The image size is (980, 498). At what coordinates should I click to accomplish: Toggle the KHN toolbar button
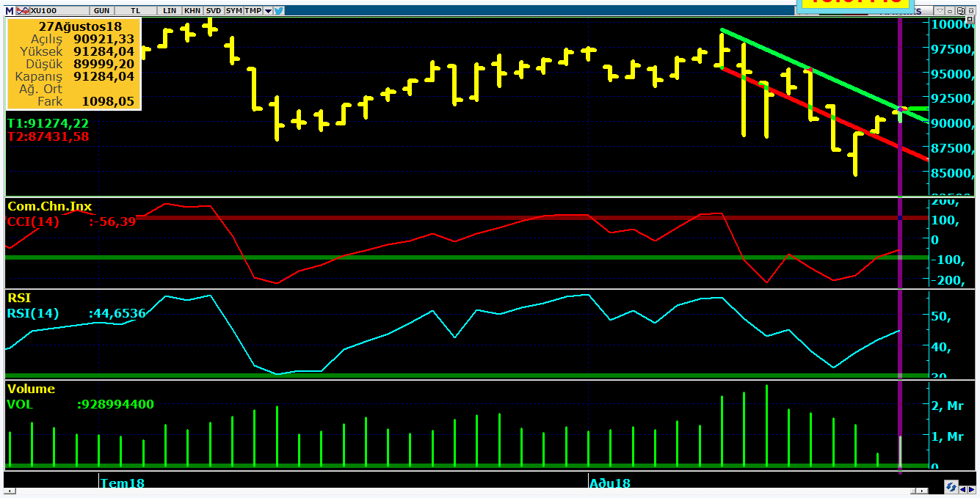tap(192, 10)
